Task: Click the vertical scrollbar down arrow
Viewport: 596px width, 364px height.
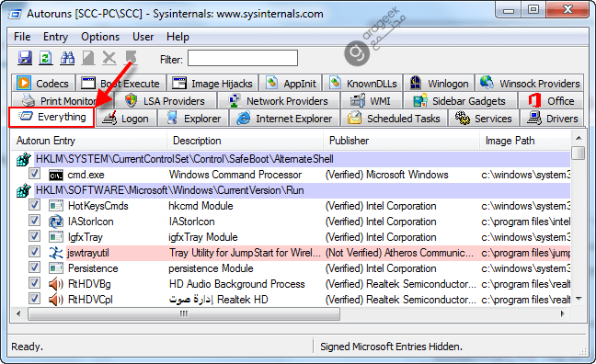Action: pyautogui.click(x=579, y=299)
